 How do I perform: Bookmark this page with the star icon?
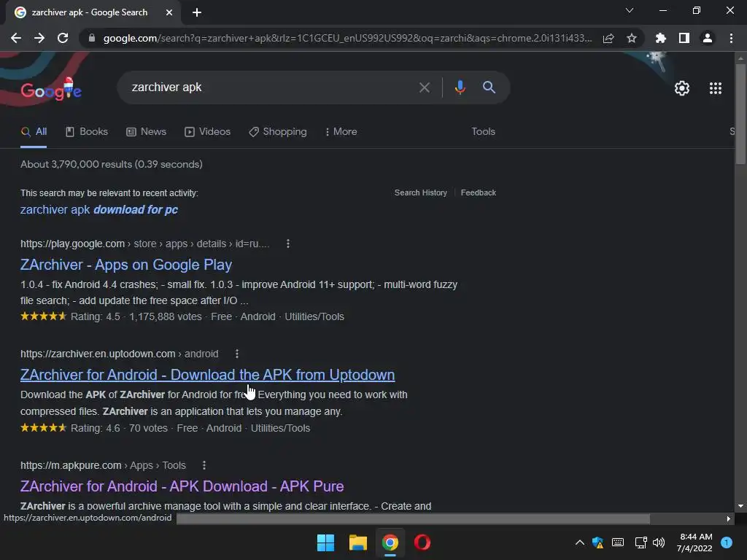[x=632, y=38]
